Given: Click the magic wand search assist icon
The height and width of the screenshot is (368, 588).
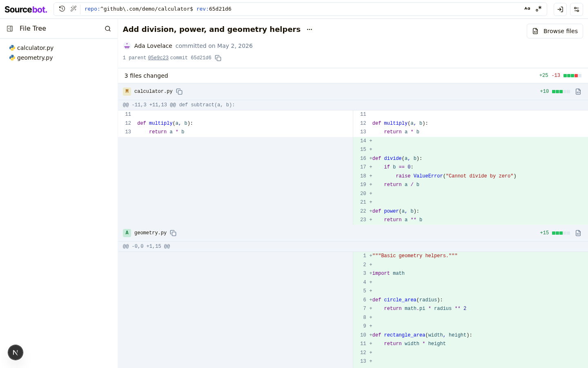Looking at the screenshot, I should pyautogui.click(x=73, y=9).
